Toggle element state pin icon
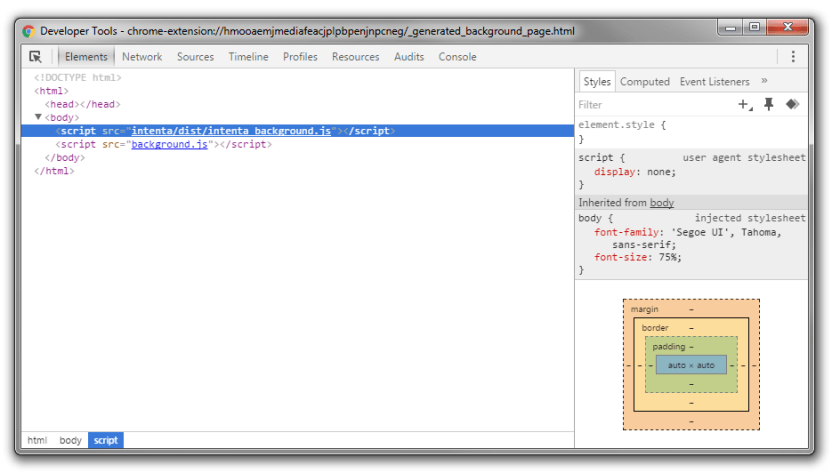 (x=769, y=104)
